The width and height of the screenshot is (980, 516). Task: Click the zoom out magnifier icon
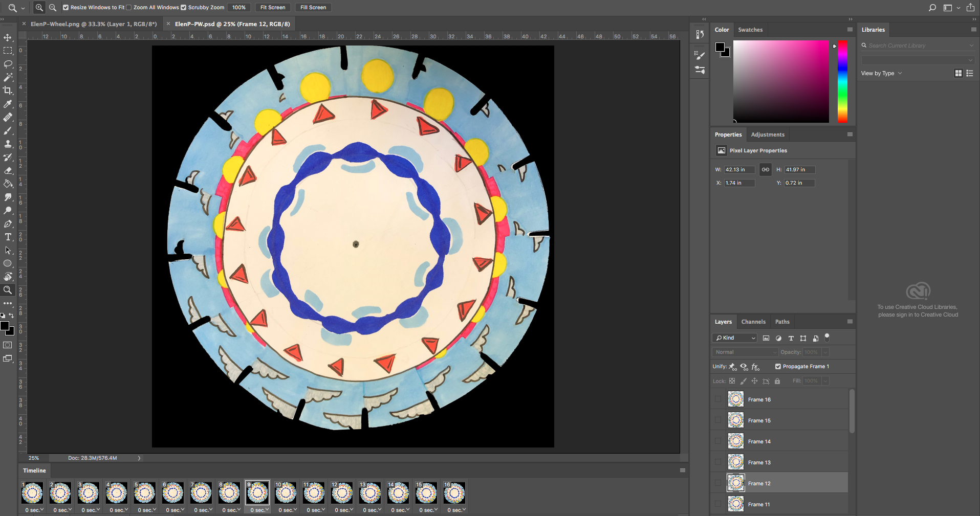52,8
